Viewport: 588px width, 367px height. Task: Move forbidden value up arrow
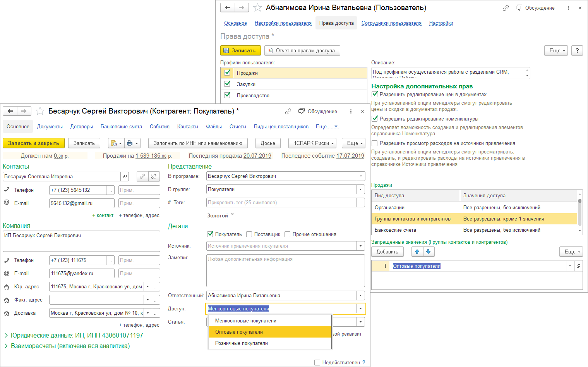pyautogui.click(x=417, y=252)
